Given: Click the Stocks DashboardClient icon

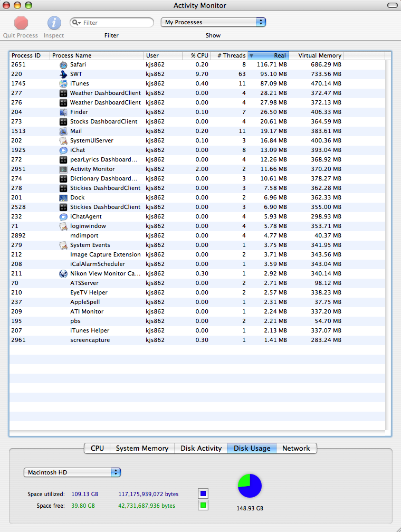Looking at the screenshot, I should [63, 122].
